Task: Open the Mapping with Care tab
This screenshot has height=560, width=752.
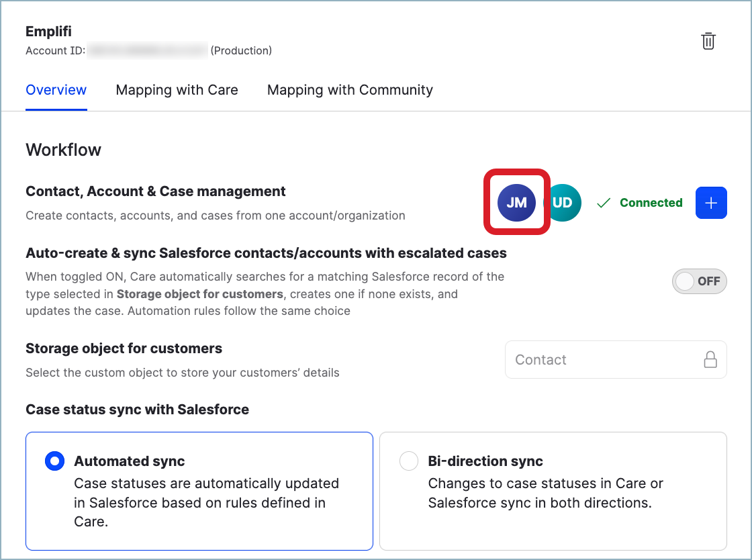Action: click(x=177, y=90)
